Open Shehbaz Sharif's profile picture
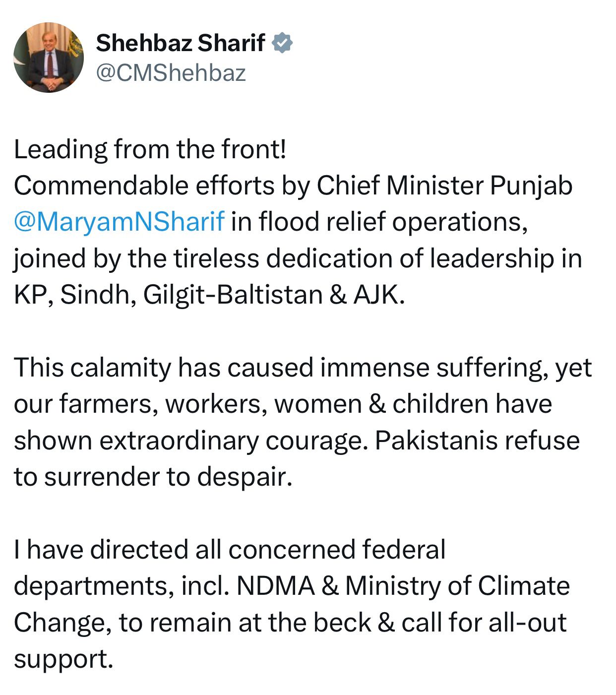 click(x=49, y=57)
